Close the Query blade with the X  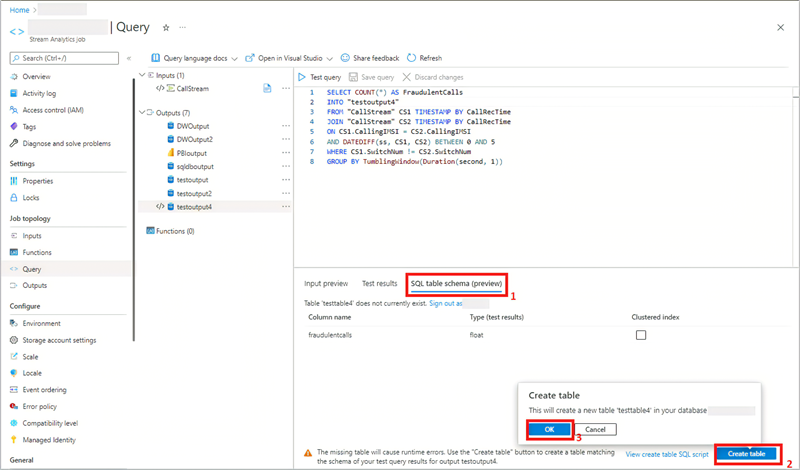pyautogui.click(x=781, y=28)
